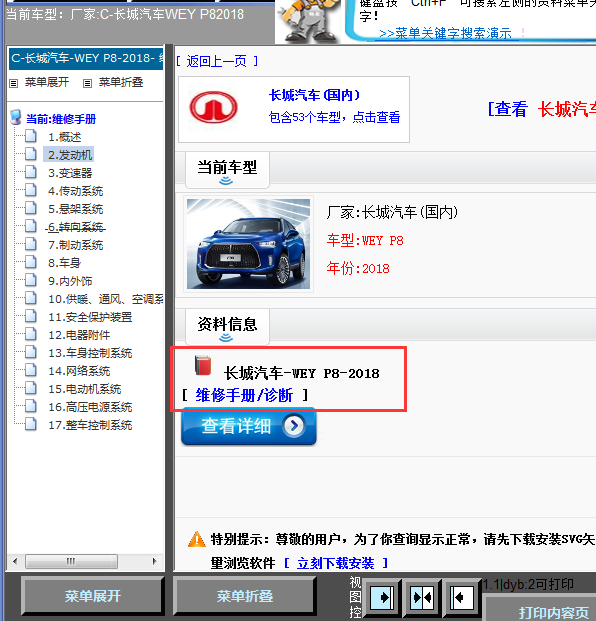596x621 pixels.
Task: Click the text 厂家:长城汽车(国内)
Action: 392,213
